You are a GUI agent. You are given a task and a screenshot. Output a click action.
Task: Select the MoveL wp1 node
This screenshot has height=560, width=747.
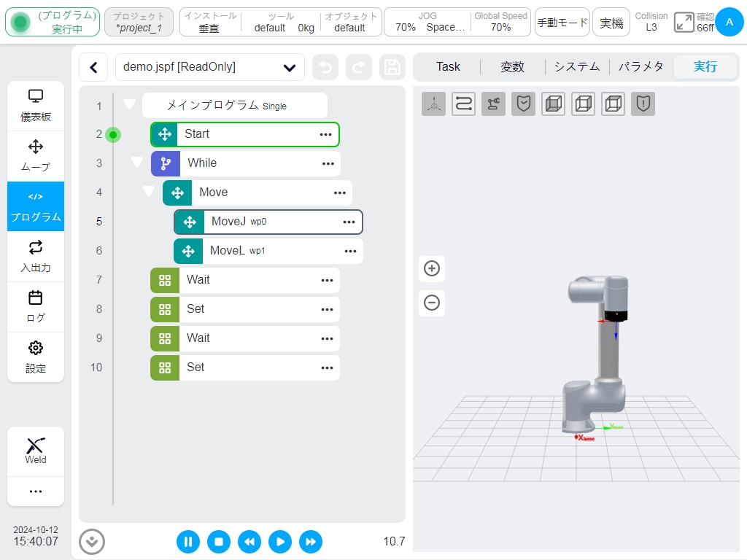click(x=268, y=251)
